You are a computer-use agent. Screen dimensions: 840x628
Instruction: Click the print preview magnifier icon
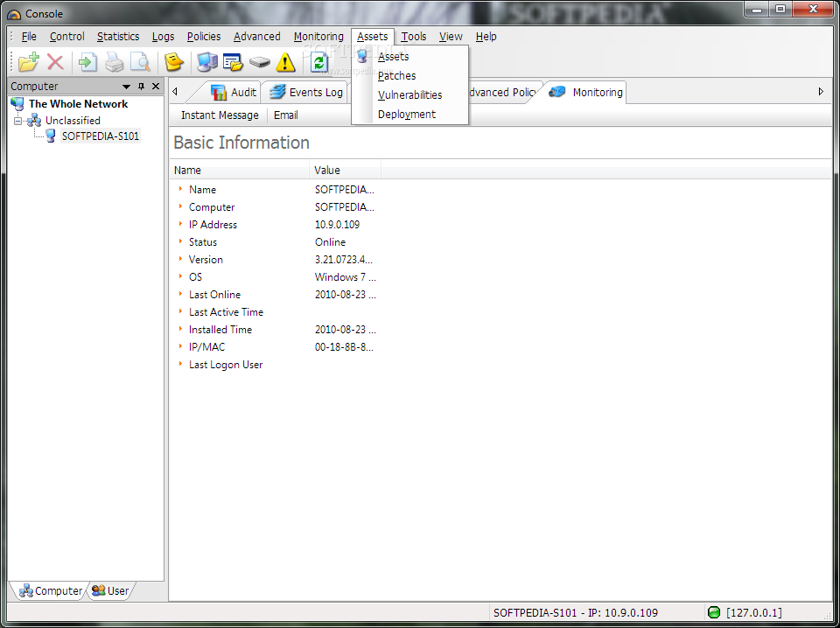pyautogui.click(x=141, y=63)
